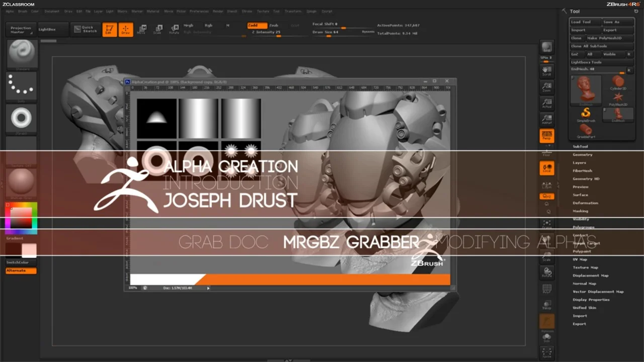Viewport: 644px width, 362px height.
Task: Open the Dots stroke type selector
Action: pos(22,86)
